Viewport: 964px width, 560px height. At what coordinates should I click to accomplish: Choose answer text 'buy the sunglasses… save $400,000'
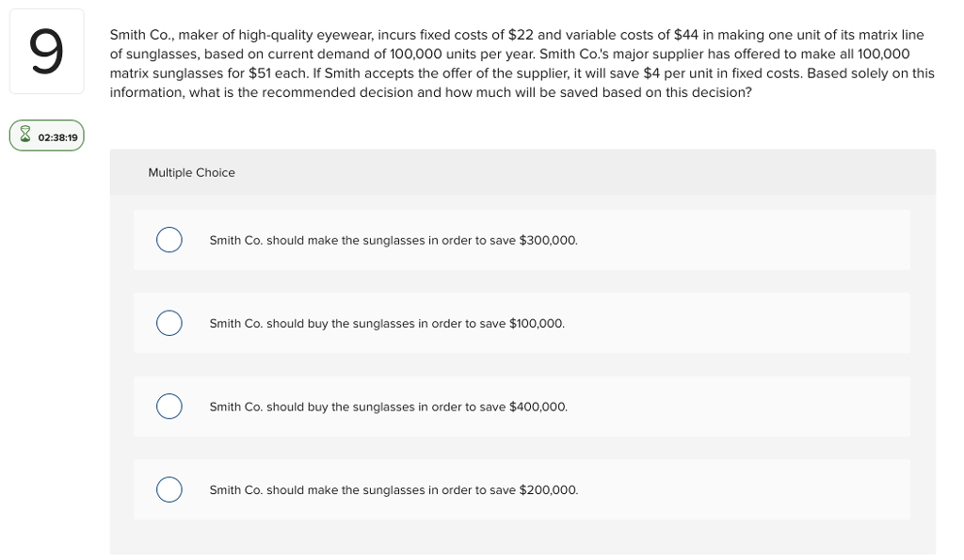389,407
